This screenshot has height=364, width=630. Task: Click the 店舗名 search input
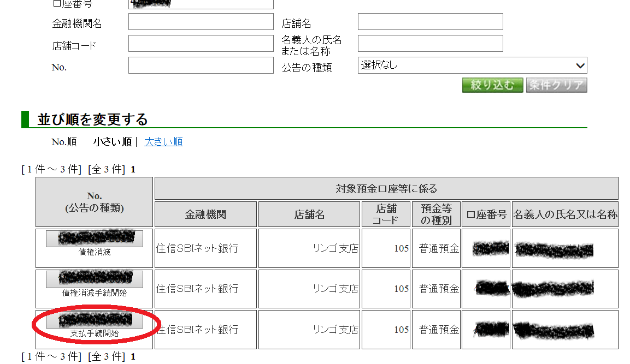point(430,22)
